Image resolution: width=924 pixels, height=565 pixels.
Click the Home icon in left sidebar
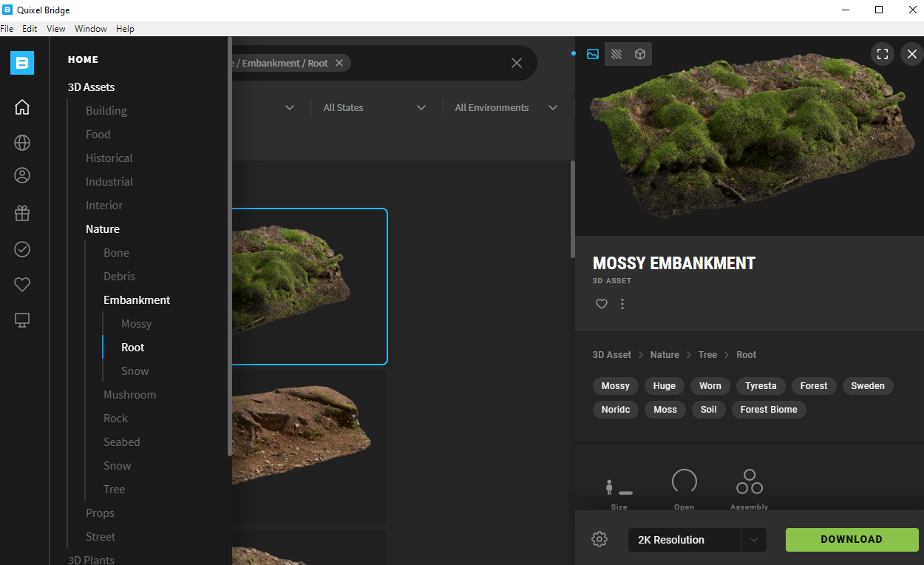pos(22,107)
